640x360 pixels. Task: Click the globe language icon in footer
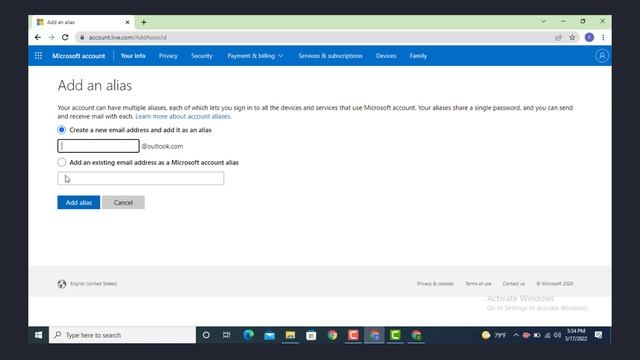[62, 284]
